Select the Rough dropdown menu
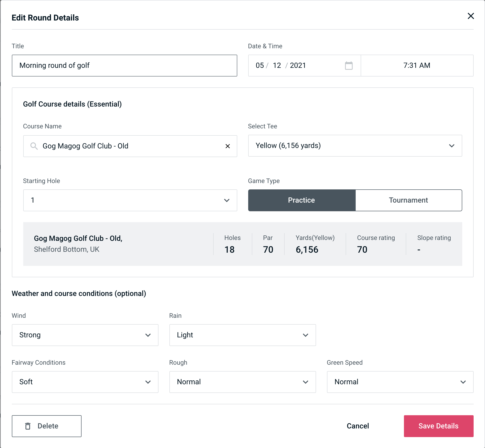This screenshot has width=485, height=448. point(242,382)
